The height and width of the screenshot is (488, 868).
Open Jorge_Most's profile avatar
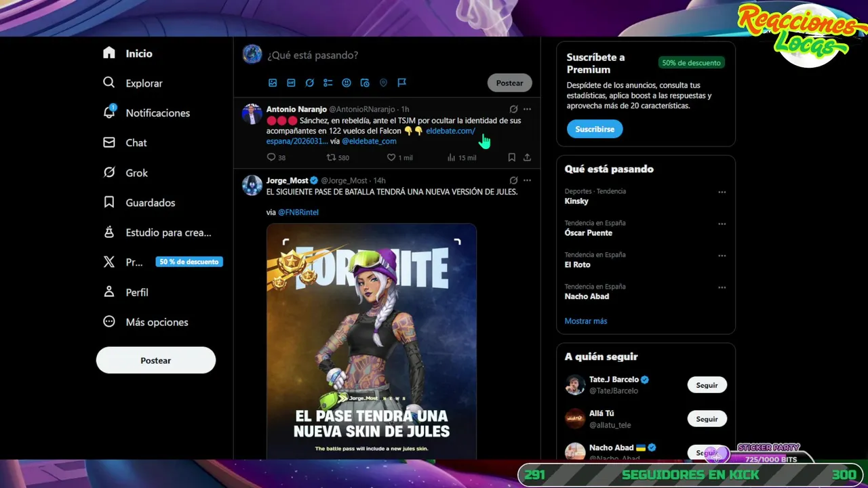(x=252, y=185)
